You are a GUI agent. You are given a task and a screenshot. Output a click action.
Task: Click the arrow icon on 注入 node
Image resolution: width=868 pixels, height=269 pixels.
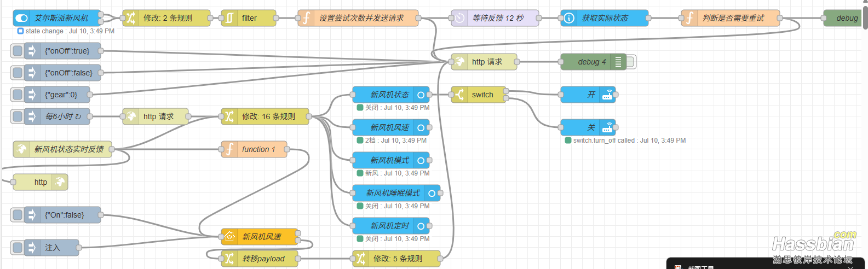tap(32, 248)
